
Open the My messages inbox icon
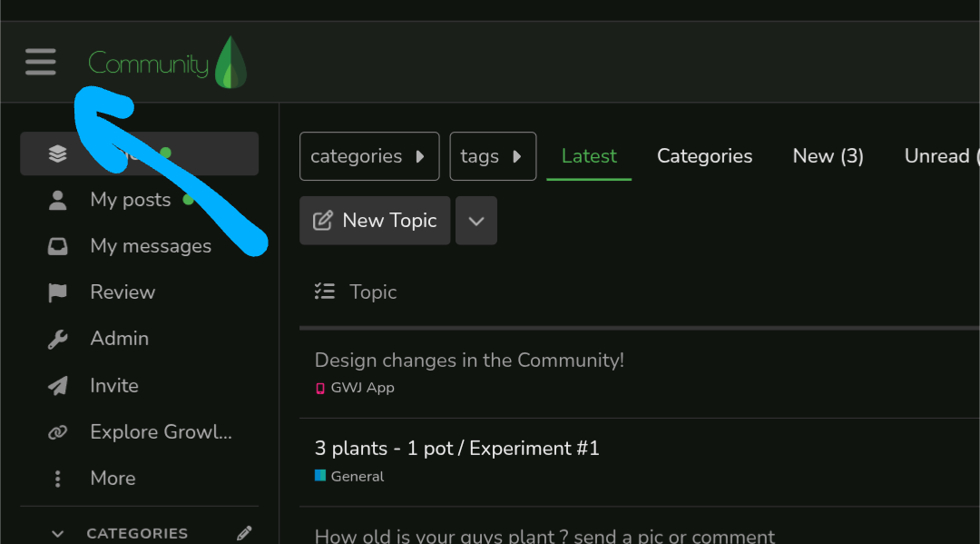tap(58, 246)
